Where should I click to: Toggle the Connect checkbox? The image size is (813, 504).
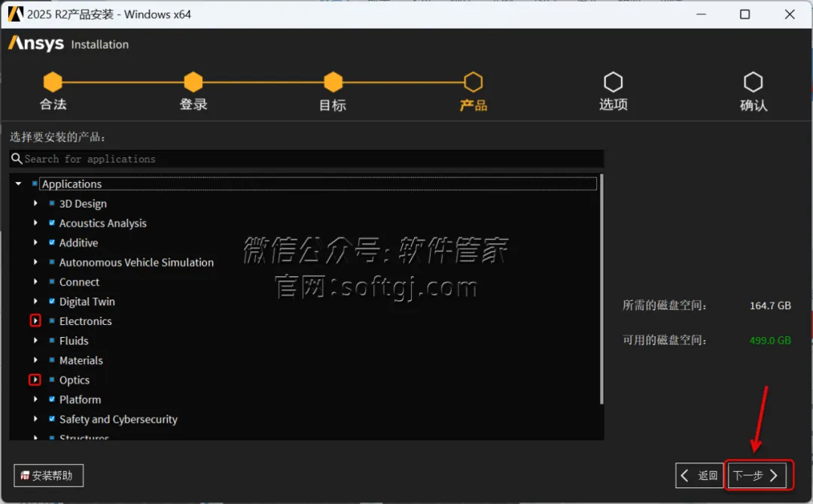[x=52, y=281]
